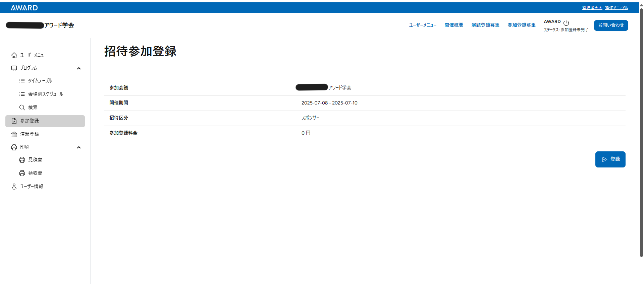644x284 pixels.
Task: Click the home icon beside ユーザーメニュー
Action: [x=14, y=55]
